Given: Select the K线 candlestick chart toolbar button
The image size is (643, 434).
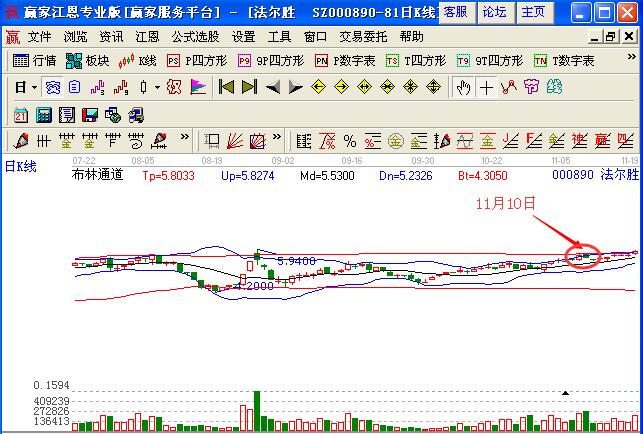Looking at the screenshot, I should 138,61.
